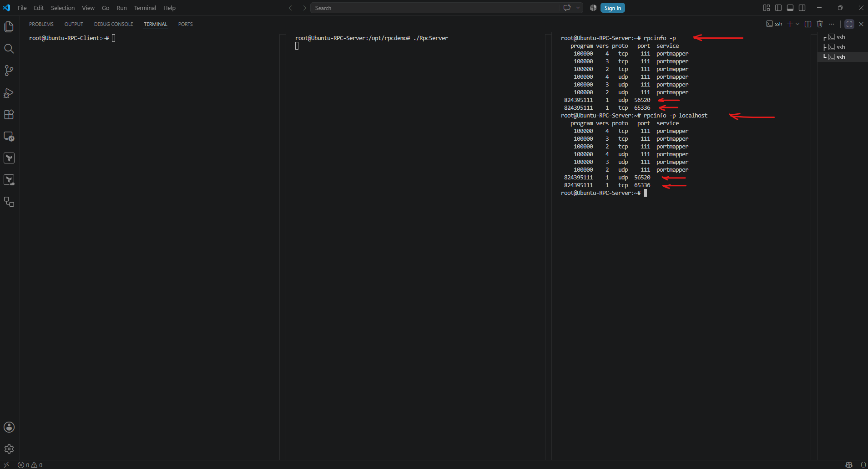Open the Manage gear menu
This screenshot has width=868, height=469.
(x=9, y=449)
